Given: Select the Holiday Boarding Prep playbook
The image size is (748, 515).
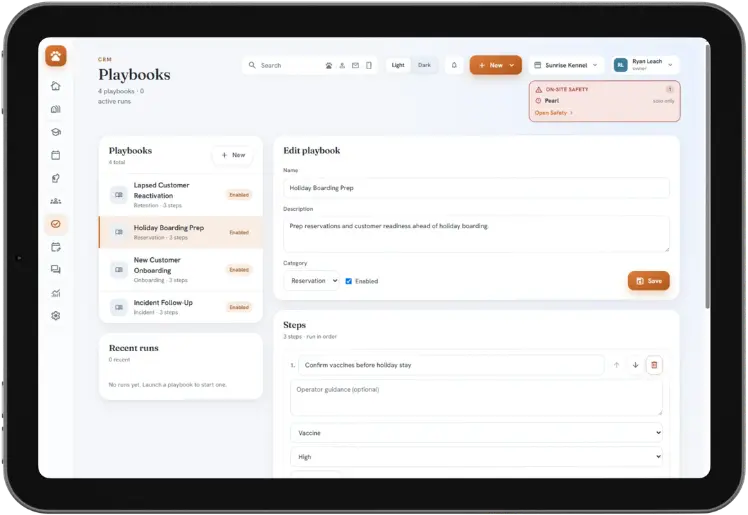Looking at the screenshot, I should click(181, 232).
